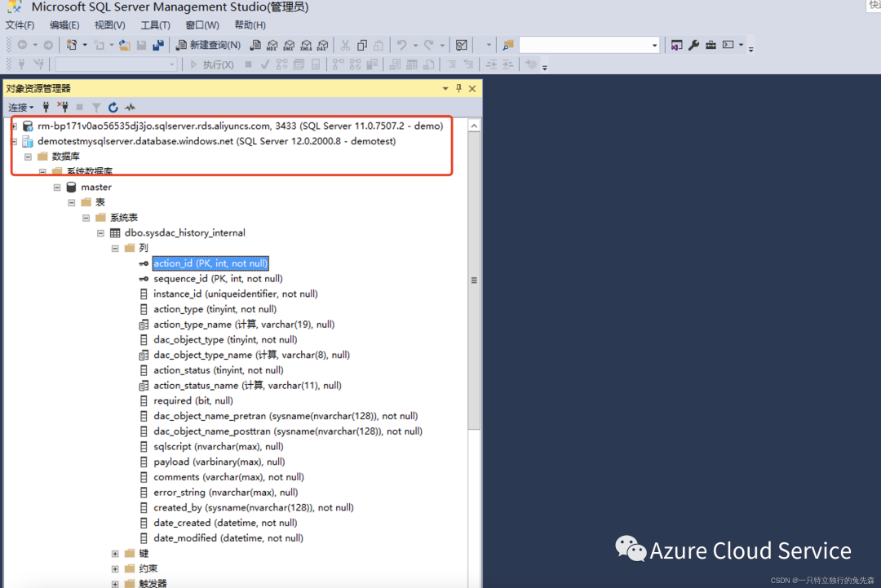Select the action_id primary key column
881x588 pixels.
click(x=210, y=263)
